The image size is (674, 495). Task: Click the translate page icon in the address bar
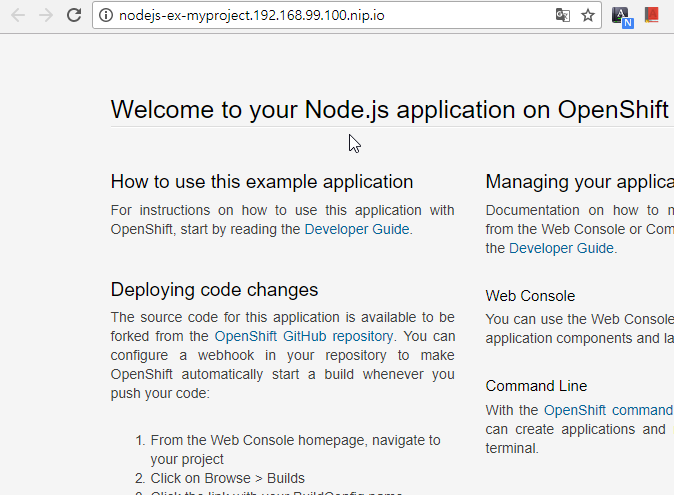563,15
